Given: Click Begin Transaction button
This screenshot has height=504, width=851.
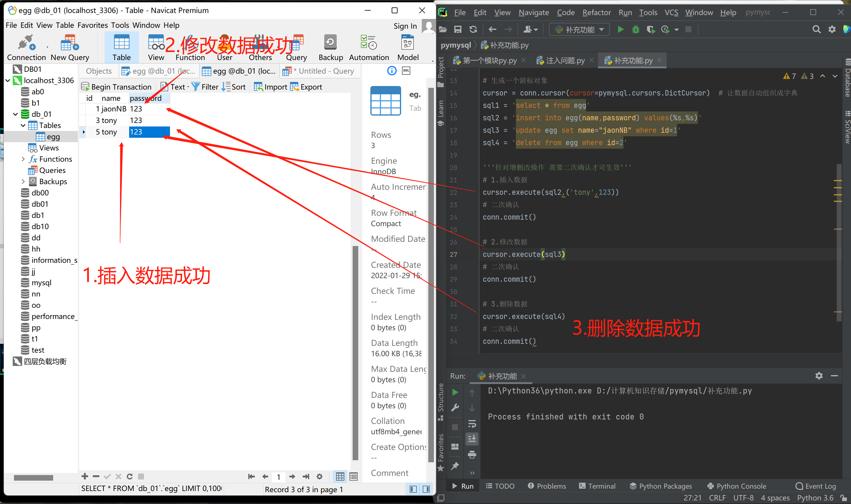Looking at the screenshot, I should pos(116,87).
